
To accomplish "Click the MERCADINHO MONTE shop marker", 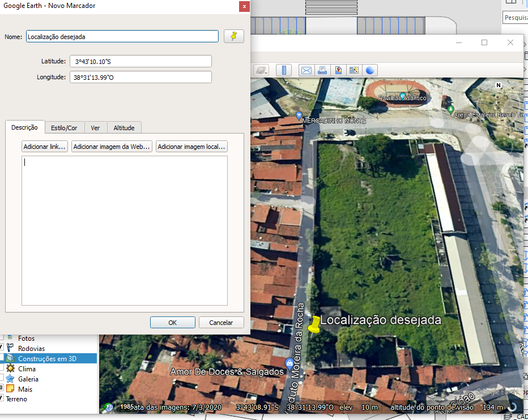I will click(x=299, y=115).
